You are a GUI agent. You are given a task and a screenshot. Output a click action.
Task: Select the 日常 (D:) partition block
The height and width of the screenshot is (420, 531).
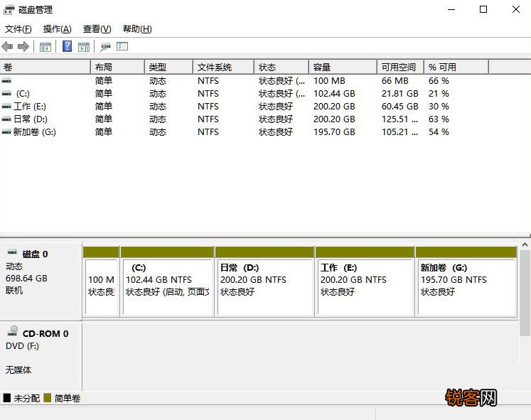pyautogui.click(x=264, y=281)
